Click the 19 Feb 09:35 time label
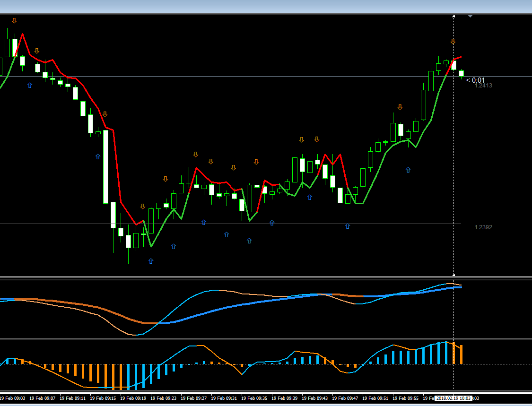532x406 pixels. coord(254,398)
